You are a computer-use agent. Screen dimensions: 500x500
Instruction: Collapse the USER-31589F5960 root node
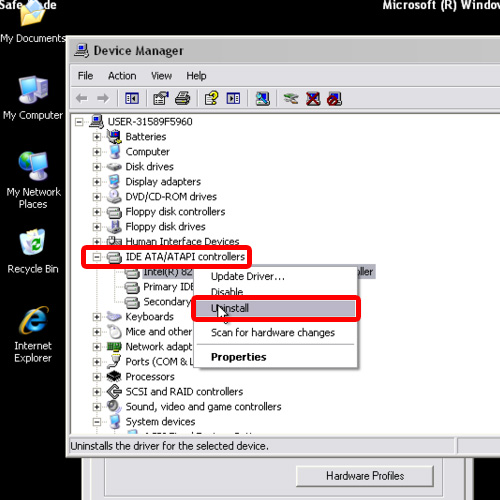(79, 122)
